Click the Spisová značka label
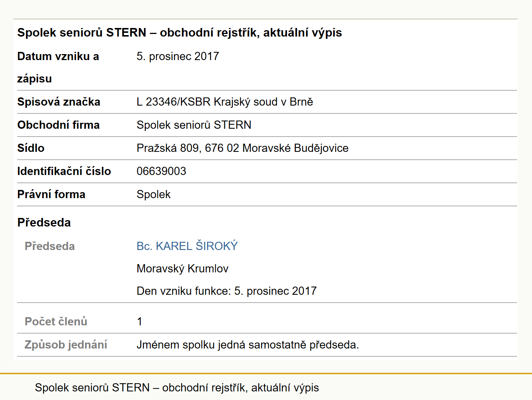This screenshot has width=532, height=400. 59,102
